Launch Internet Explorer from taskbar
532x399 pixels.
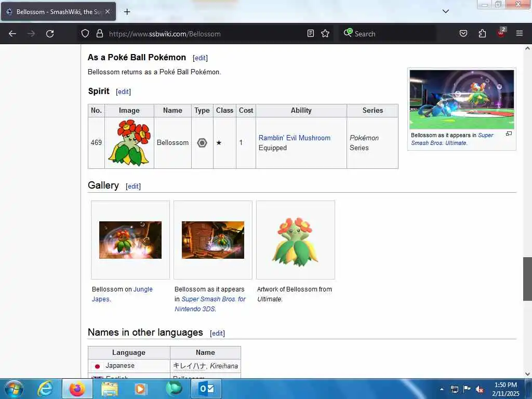pos(46,389)
